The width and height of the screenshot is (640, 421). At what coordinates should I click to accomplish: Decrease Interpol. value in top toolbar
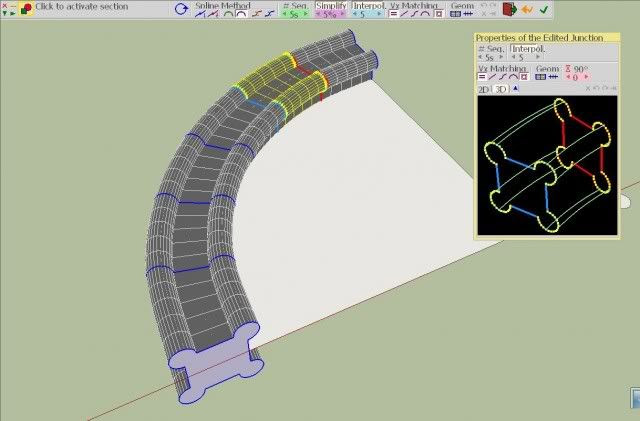click(355, 14)
